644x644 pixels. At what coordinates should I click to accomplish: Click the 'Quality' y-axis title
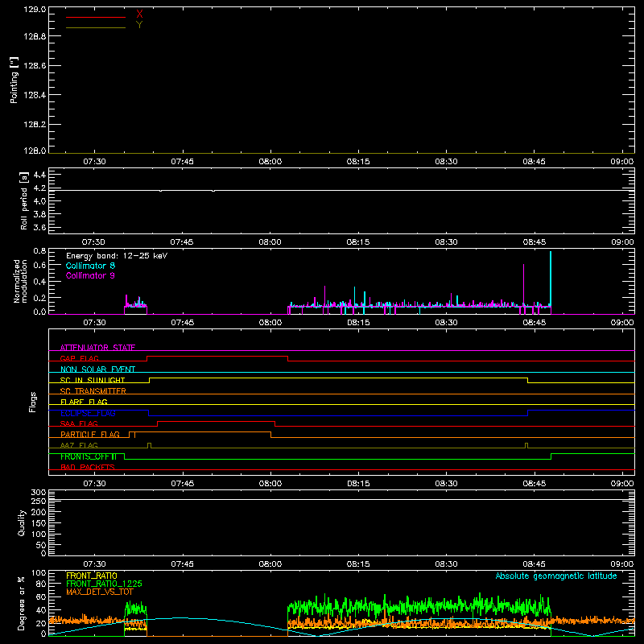click(x=22, y=522)
